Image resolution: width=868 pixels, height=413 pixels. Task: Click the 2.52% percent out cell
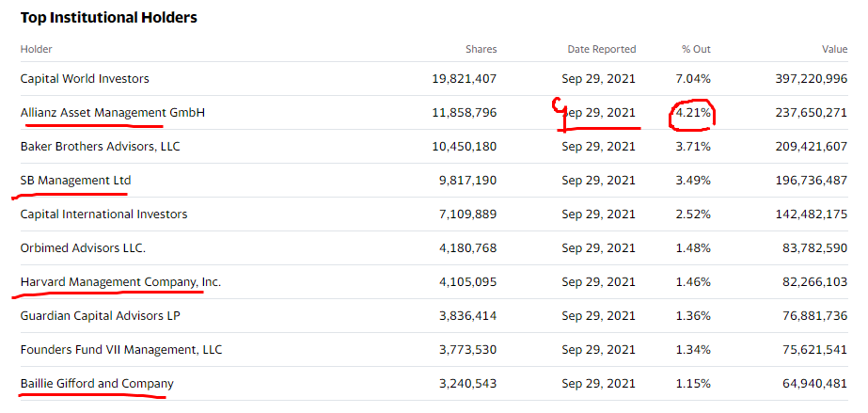point(692,214)
